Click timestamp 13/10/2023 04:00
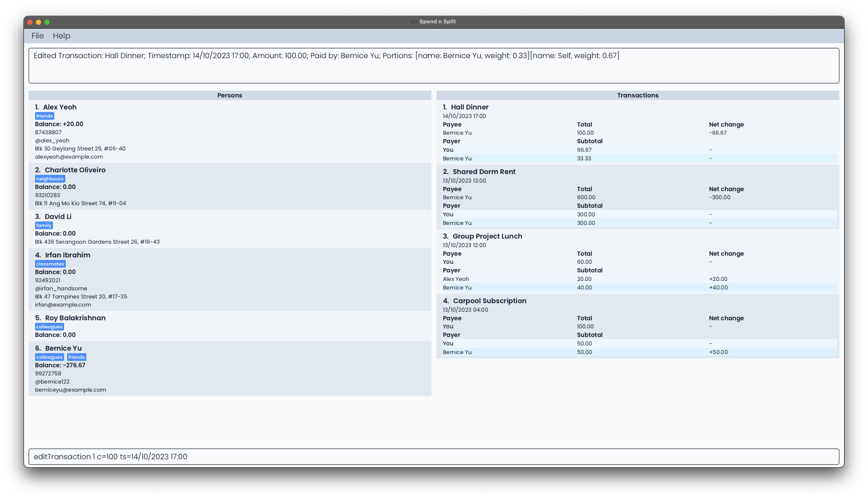This screenshot has width=868, height=499. (x=466, y=310)
